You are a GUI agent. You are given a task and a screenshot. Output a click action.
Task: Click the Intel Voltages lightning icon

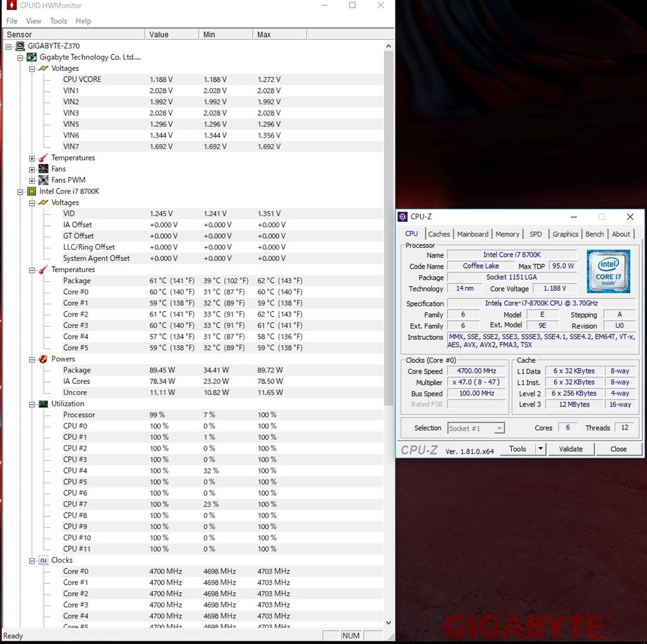[x=44, y=202]
